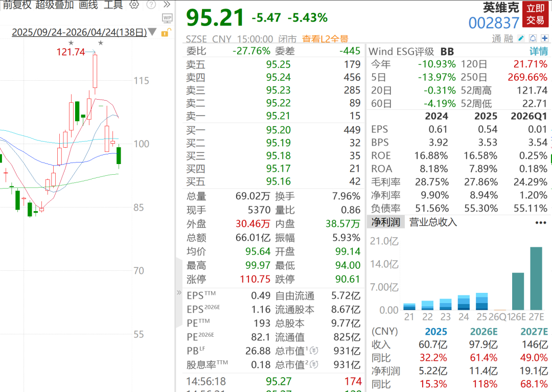
Task: Open chart settings gear icon
Action: pos(134,5)
